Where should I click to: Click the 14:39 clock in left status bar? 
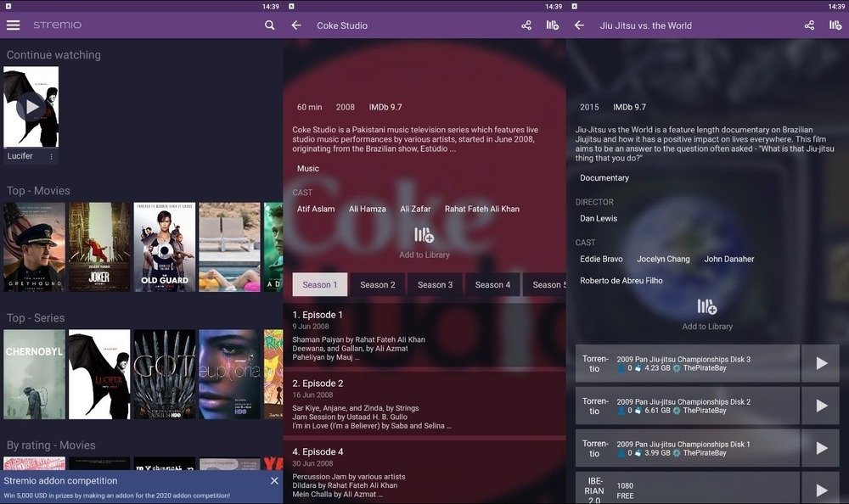[271, 7]
